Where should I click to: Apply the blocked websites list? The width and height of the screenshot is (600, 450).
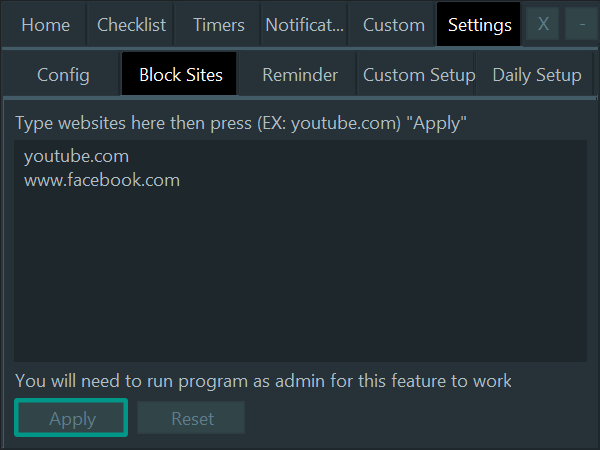pos(71,418)
